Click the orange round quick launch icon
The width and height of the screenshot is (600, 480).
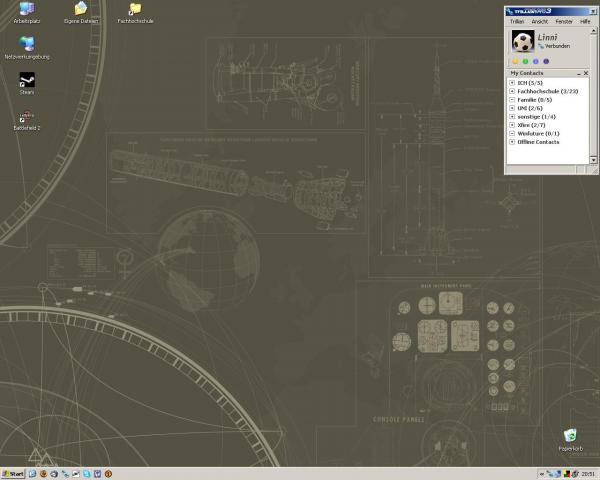(43, 474)
